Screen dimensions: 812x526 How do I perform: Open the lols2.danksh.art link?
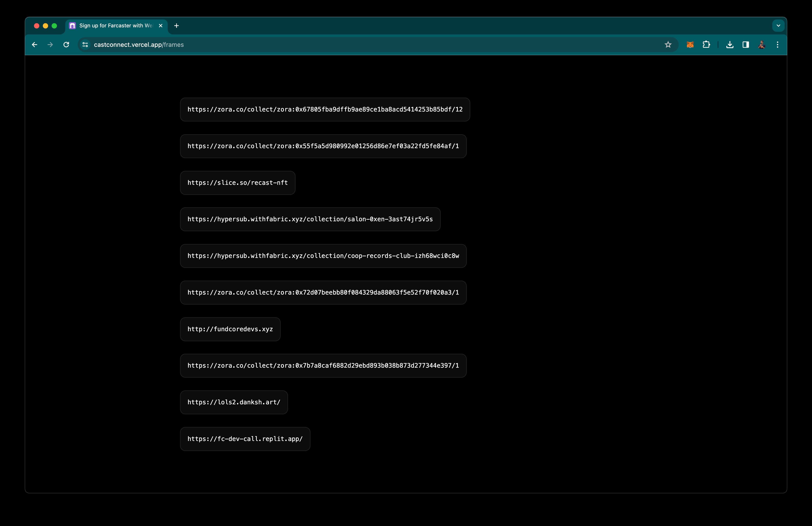coord(234,402)
